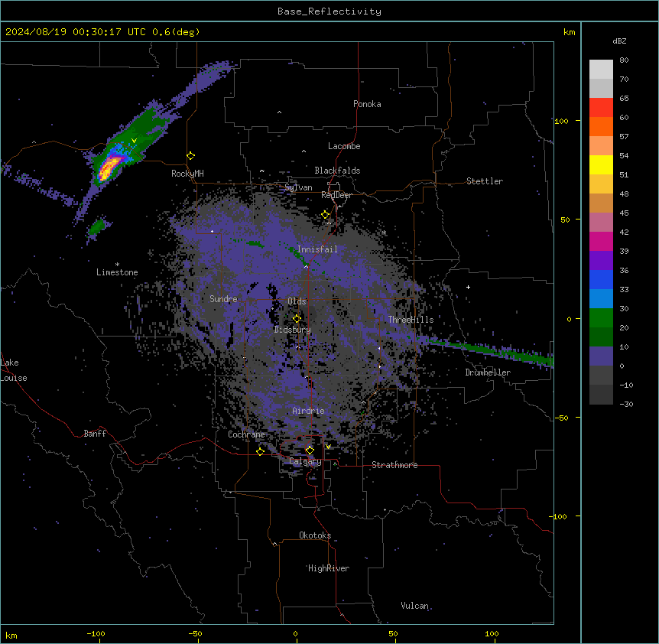This screenshot has height=644, width=659.
Task: Click the white caret marker west of Ponoka
Action: click(280, 112)
